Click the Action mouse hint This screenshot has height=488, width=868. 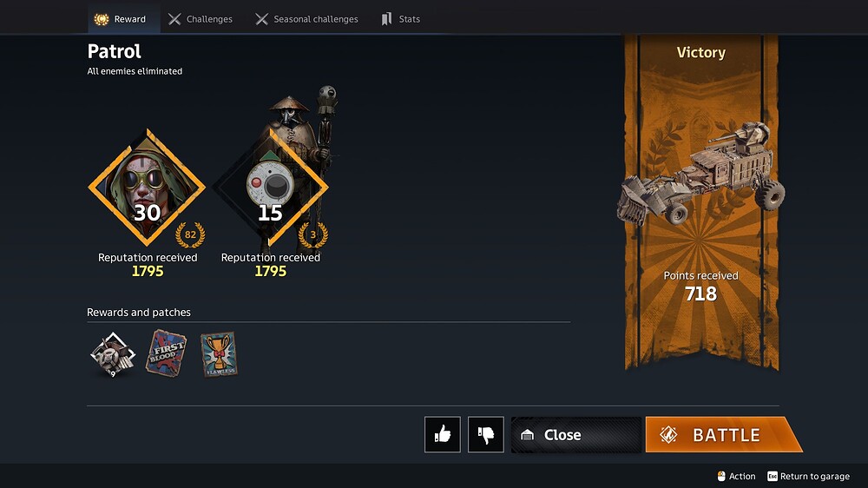(736, 477)
